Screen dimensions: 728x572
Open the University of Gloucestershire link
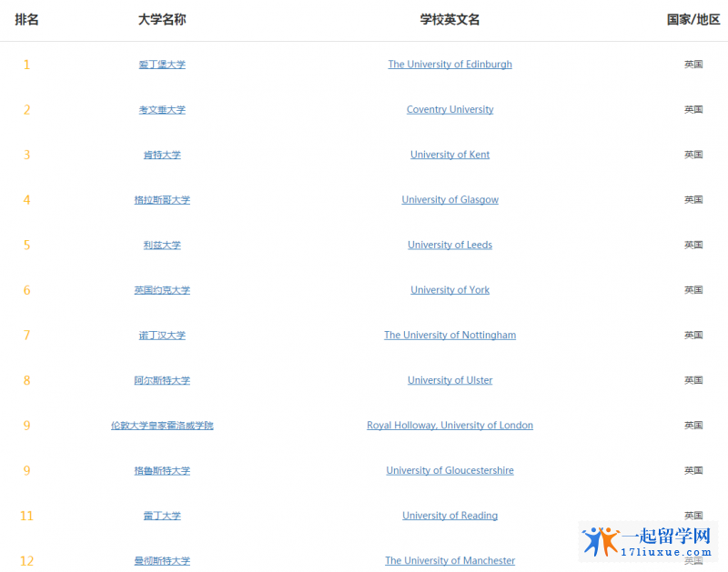click(450, 471)
